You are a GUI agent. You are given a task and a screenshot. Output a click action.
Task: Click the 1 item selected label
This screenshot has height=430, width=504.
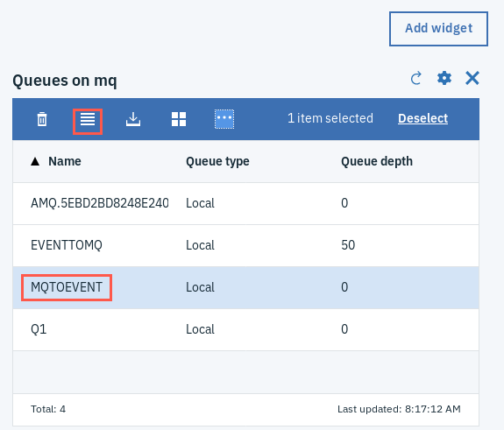point(330,118)
